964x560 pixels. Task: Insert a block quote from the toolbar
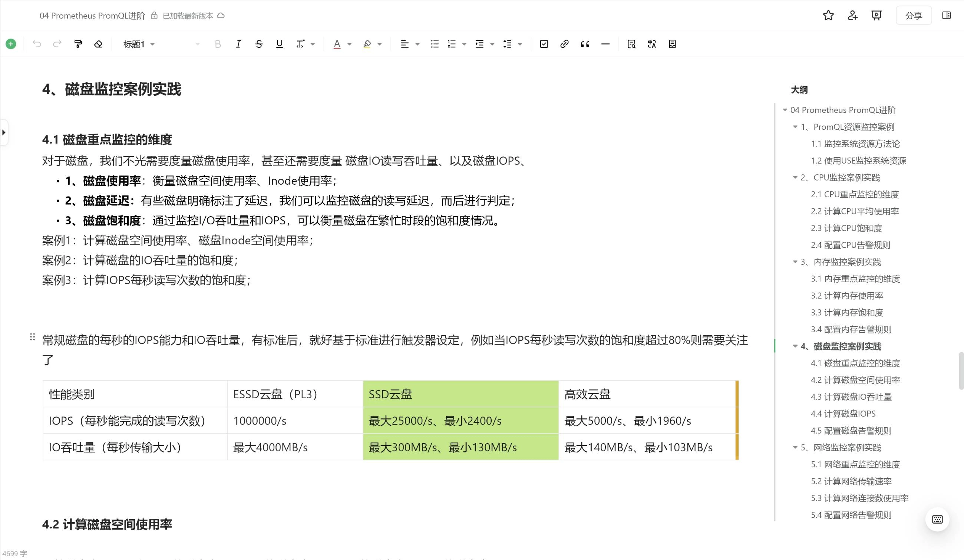point(585,44)
